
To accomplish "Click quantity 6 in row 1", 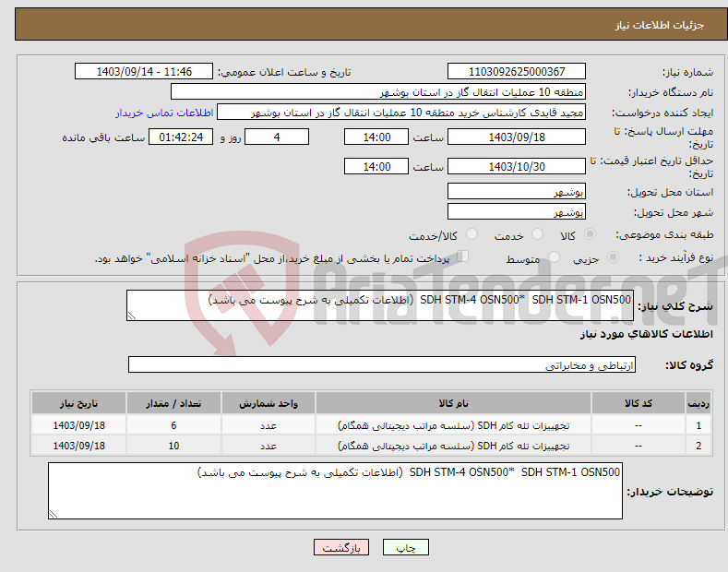I will click(173, 425).
